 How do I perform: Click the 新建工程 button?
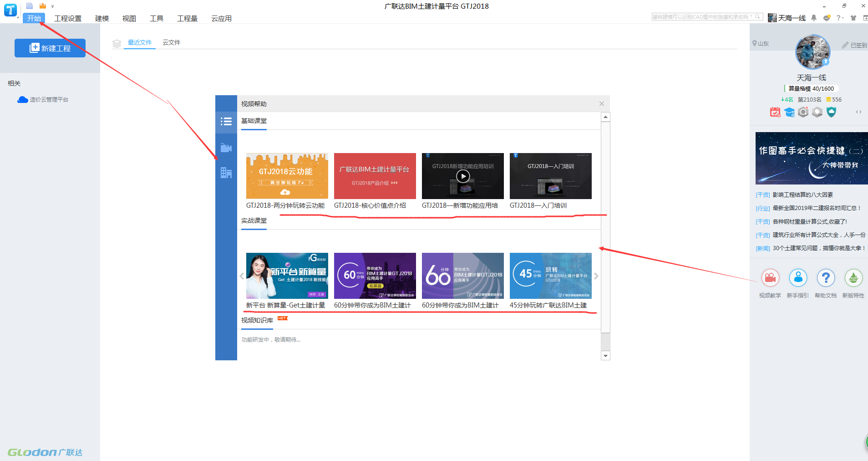tap(50, 48)
